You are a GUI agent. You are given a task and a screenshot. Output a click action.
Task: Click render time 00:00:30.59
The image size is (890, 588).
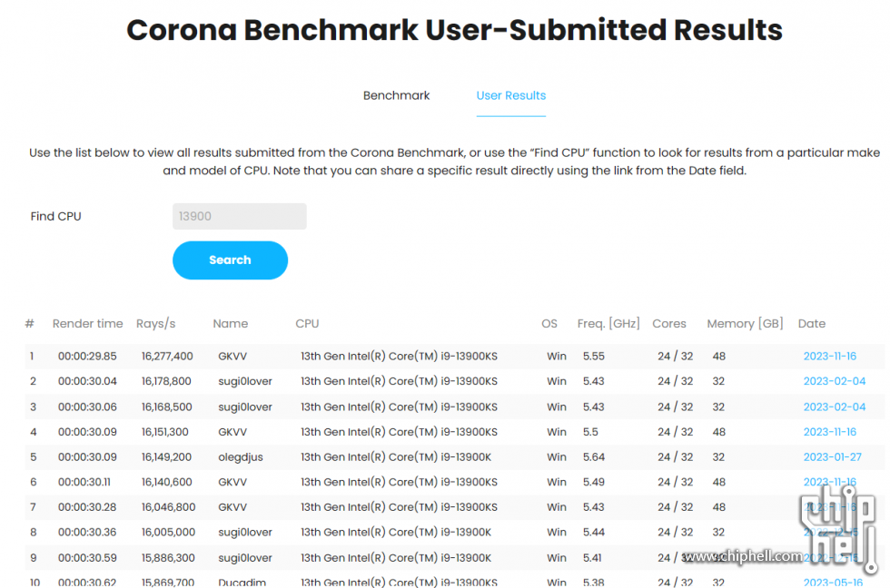[87, 557]
